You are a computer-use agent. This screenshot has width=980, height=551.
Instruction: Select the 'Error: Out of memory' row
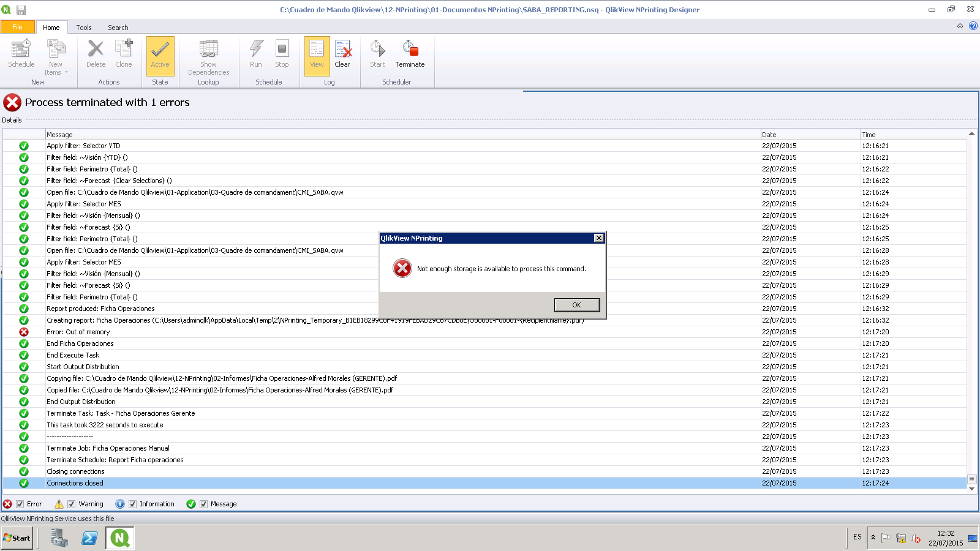pos(484,332)
